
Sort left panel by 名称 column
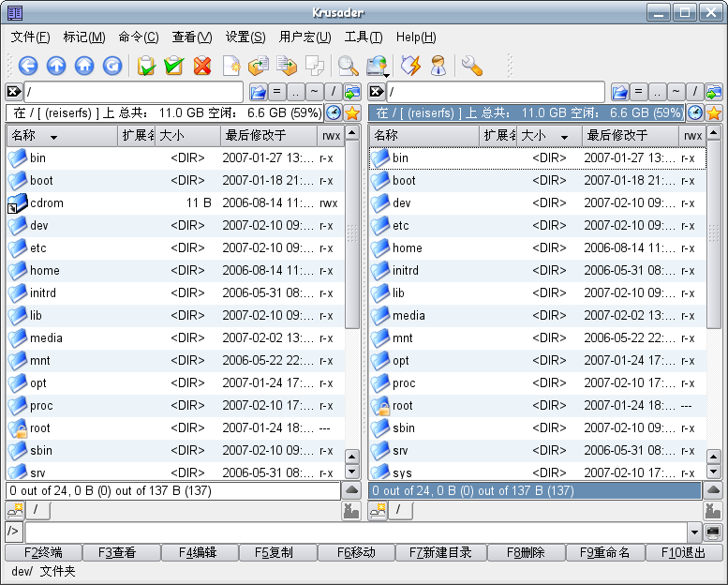click(x=62, y=136)
